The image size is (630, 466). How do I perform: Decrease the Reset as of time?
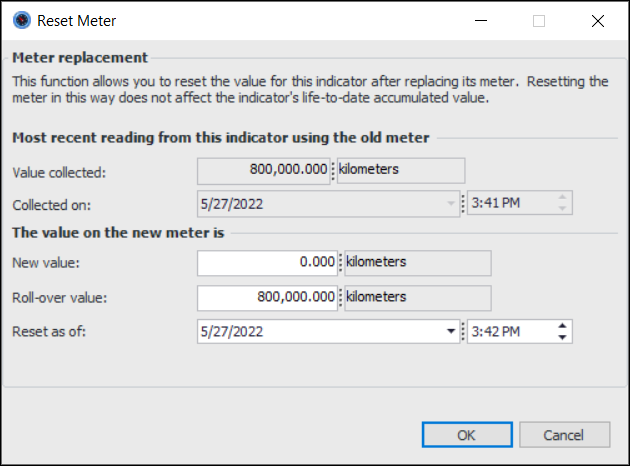(x=562, y=337)
